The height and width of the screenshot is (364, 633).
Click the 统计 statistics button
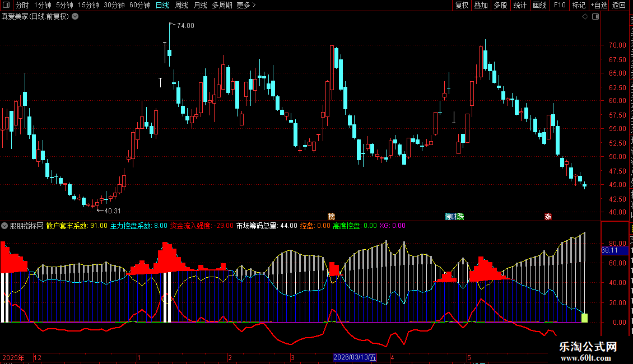(x=520, y=5)
